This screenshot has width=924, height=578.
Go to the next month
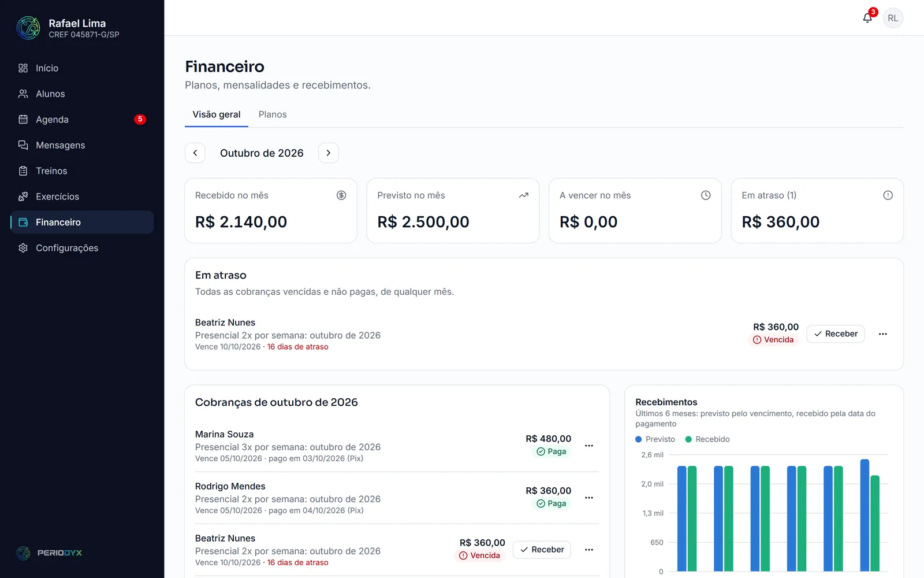click(329, 153)
